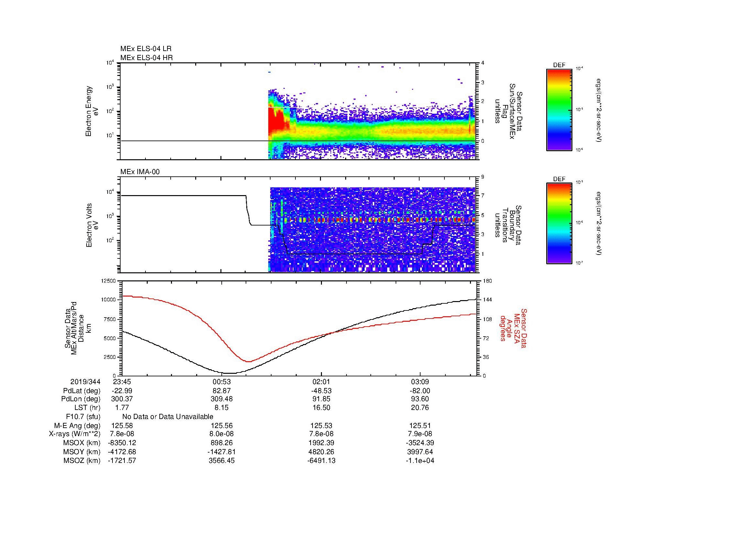This screenshot has width=756, height=534.
Task: Click the PdLat value -82.00
Action: (420, 391)
